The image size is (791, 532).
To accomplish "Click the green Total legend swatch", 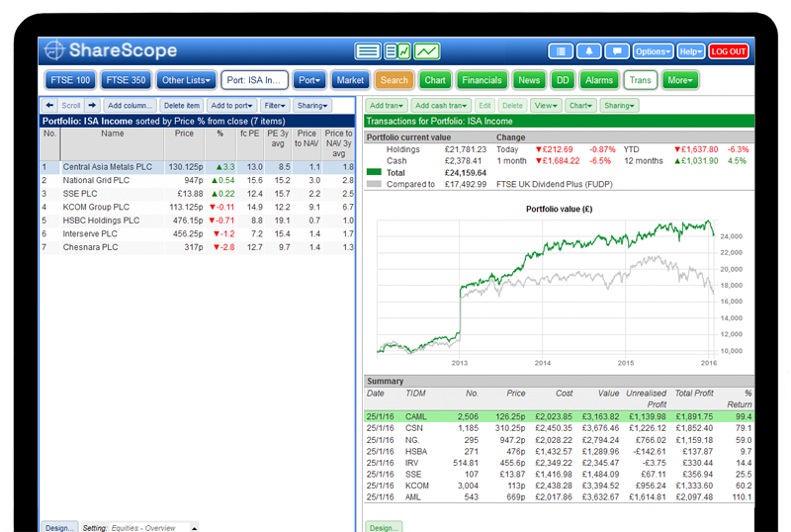I will pos(373,171).
